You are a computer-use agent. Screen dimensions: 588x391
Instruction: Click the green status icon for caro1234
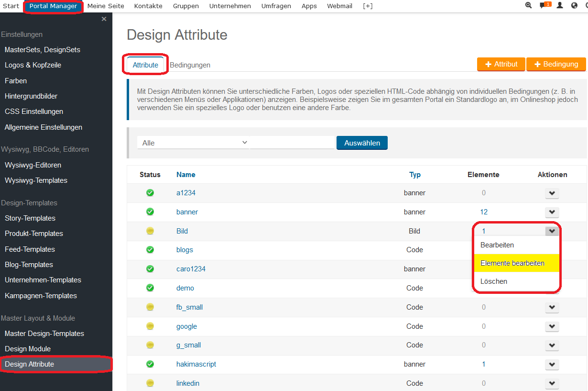150,269
